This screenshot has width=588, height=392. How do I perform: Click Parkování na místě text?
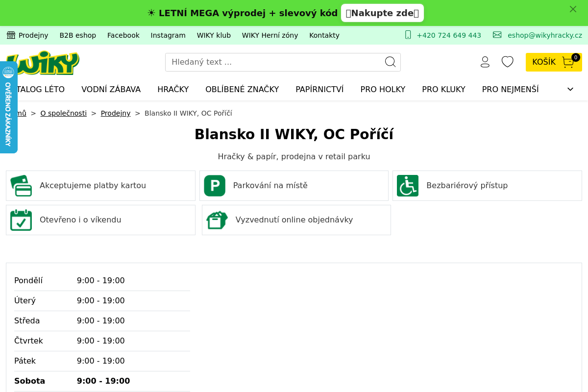[x=270, y=186]
